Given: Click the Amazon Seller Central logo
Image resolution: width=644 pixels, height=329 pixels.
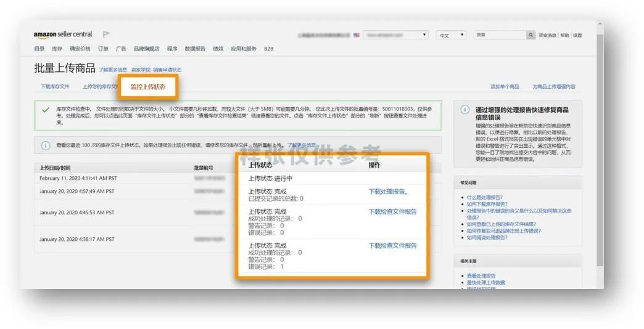Looking at the screenshot, I should 63,35.
